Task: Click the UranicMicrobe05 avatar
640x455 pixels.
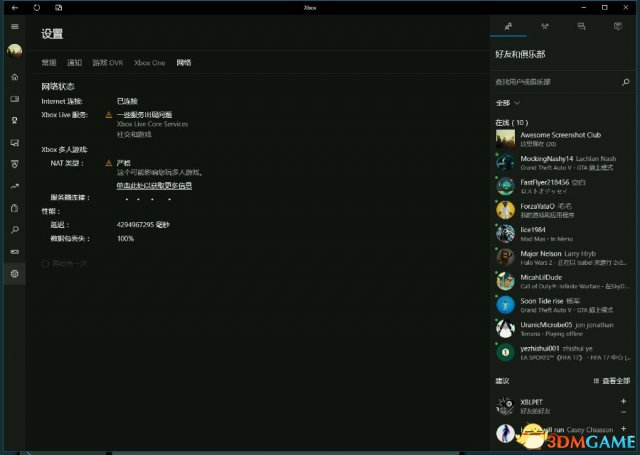Action: (x=505, y=328)
